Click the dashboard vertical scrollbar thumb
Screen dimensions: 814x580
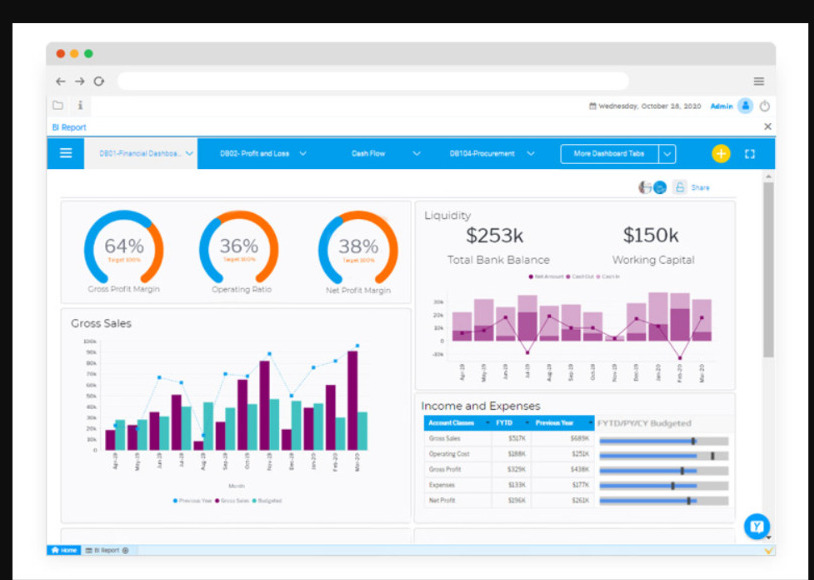pos(768,269)
